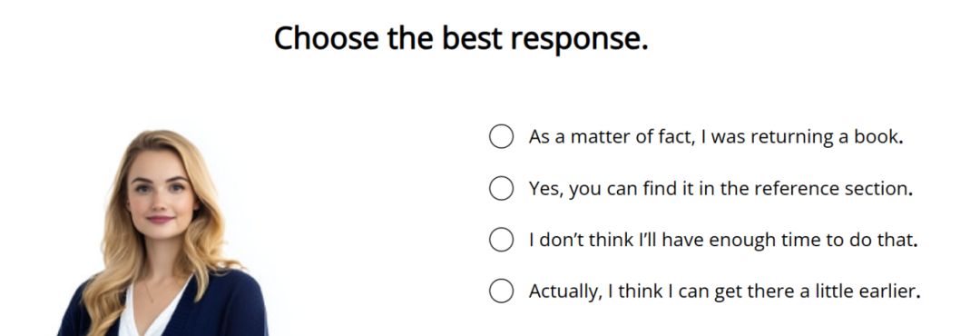The image size is (980, 336).
Task: Pick the 'get there a little earlier' radio button
Action: (x=501, y=291)
